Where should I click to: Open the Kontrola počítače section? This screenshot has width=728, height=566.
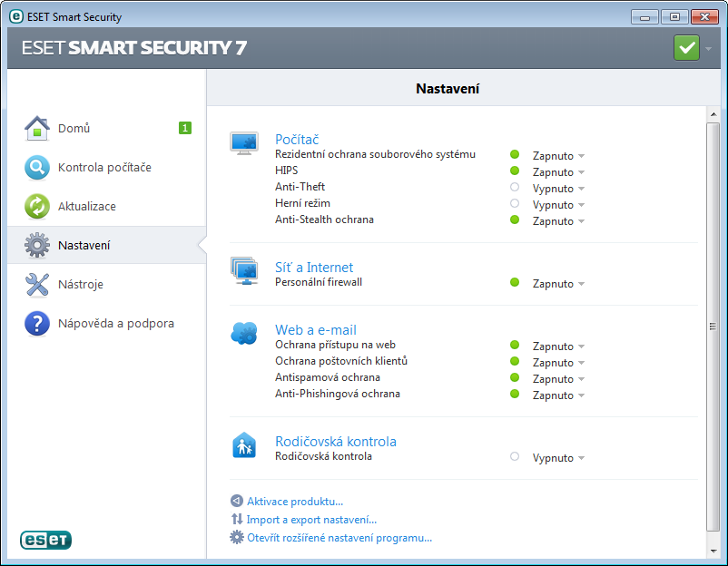point(107,167)
